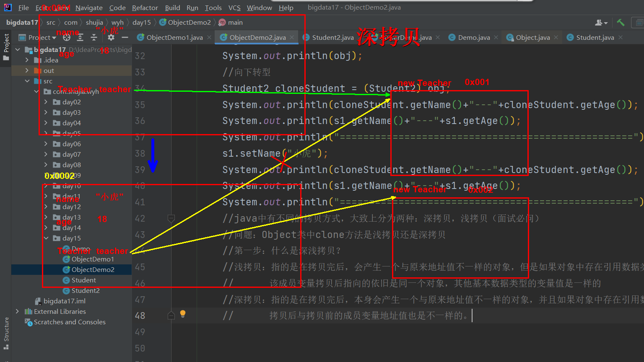Close the ObjectDemo2.java tab
644x362 pixels.
tap(292, 37)
